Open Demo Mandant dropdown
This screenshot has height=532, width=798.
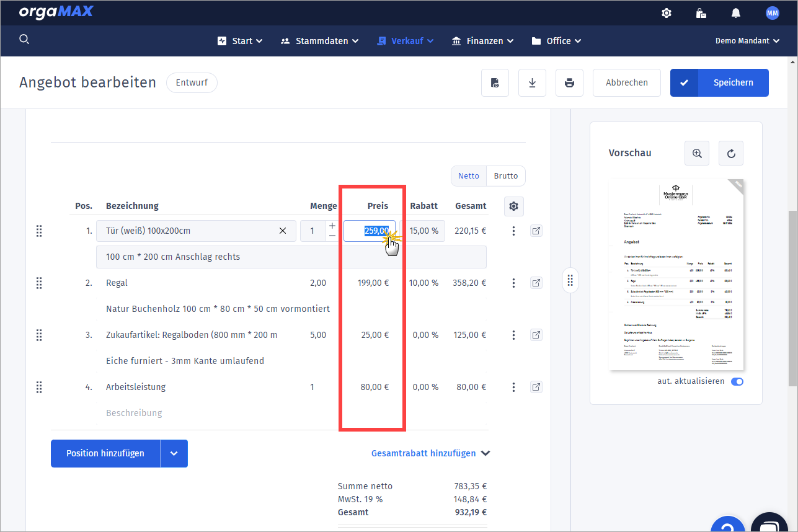747,41
